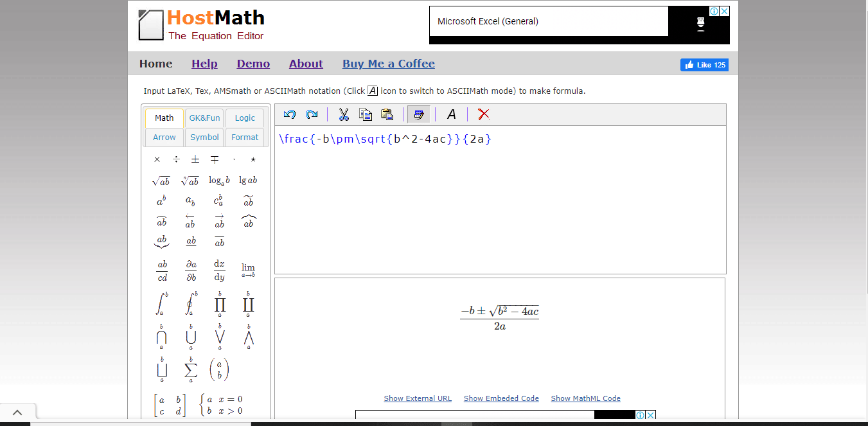Image resolution: width=868 pixels, height=426 pixels.
Task: Insert the summation symbol
Action: coord(191,369)
